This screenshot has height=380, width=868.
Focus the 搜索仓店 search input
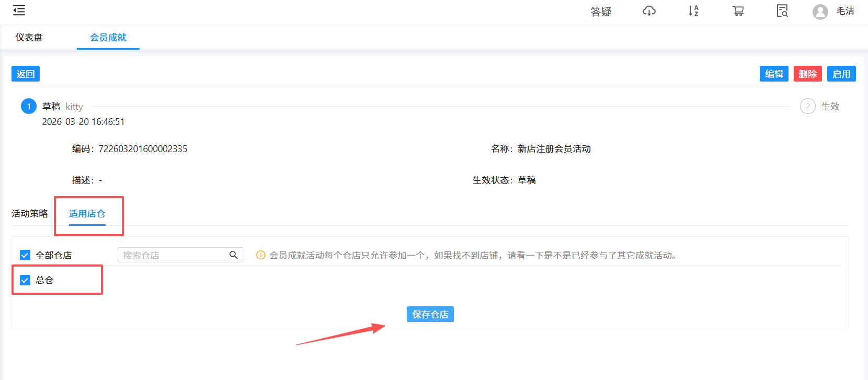coord(173,255)
